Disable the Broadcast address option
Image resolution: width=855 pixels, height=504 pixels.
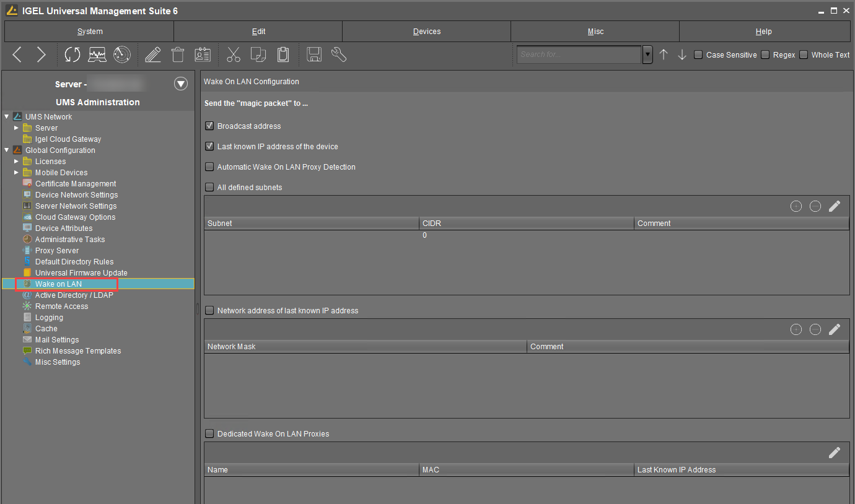(x=209, y=126)
